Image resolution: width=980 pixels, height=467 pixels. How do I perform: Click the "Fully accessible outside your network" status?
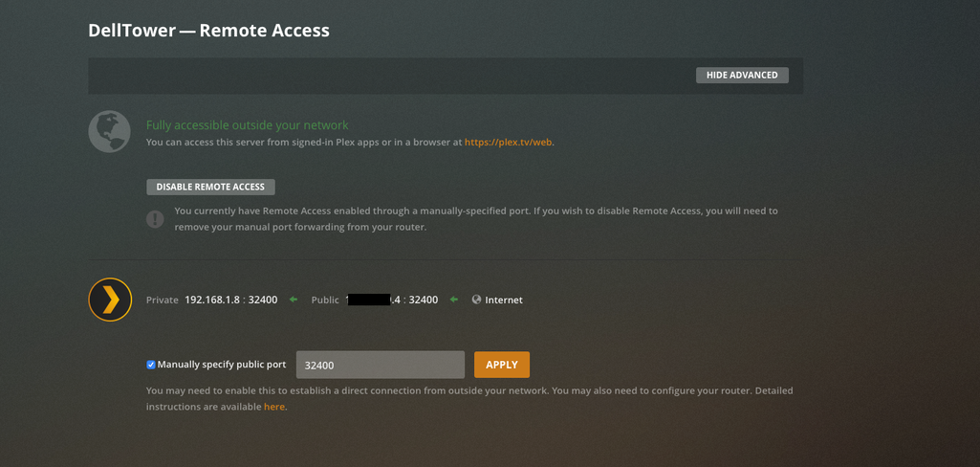pos(247,125)
